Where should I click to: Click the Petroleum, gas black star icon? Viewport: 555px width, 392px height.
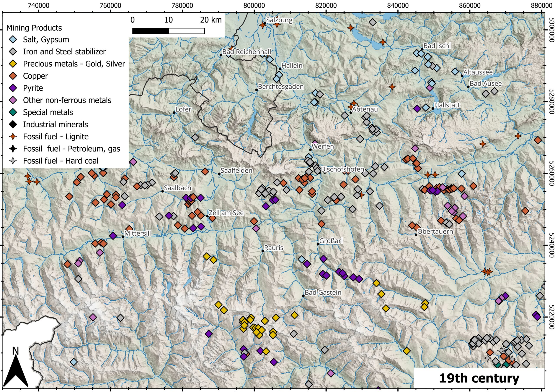pyautogui.click(x=13, y=149)
